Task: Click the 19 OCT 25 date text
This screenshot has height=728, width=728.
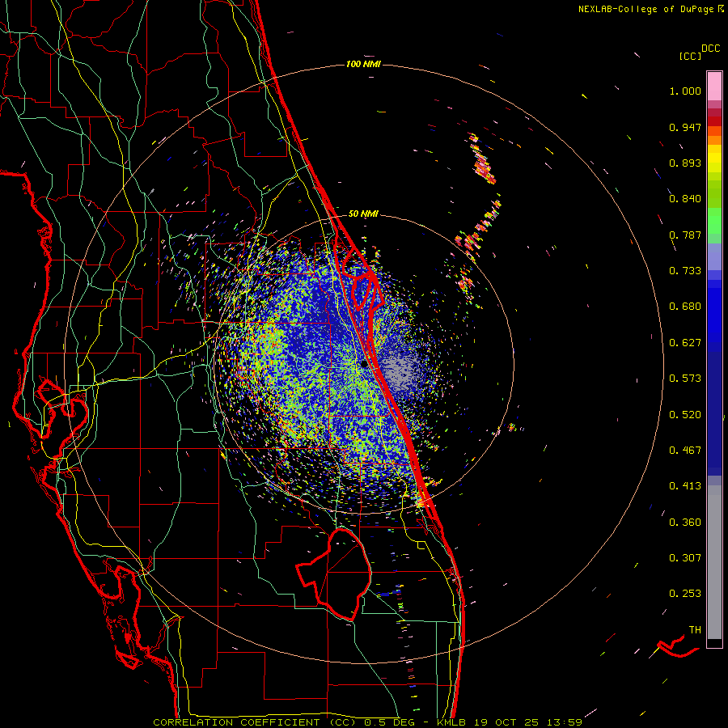Action: pyautogui.click(x=507, y=722)
